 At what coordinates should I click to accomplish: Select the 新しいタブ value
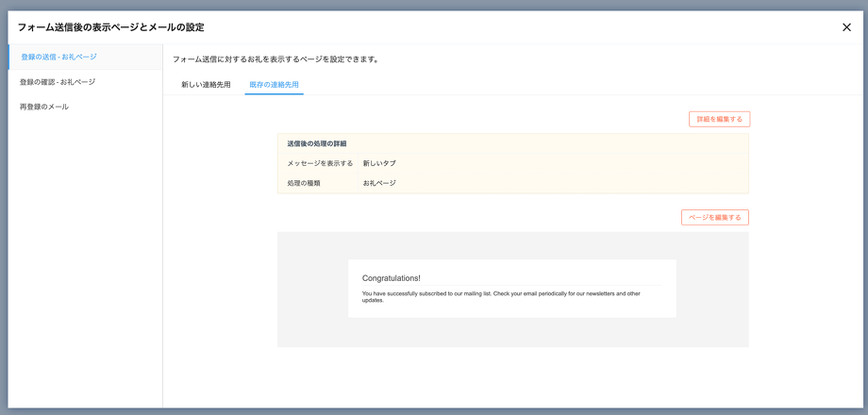(379, 163)
